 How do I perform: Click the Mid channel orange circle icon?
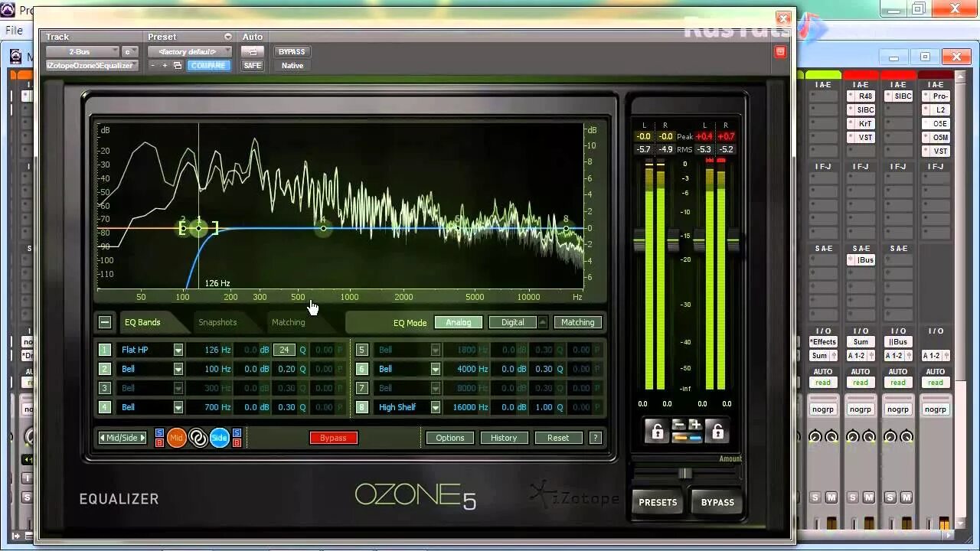tap(177, 438)
